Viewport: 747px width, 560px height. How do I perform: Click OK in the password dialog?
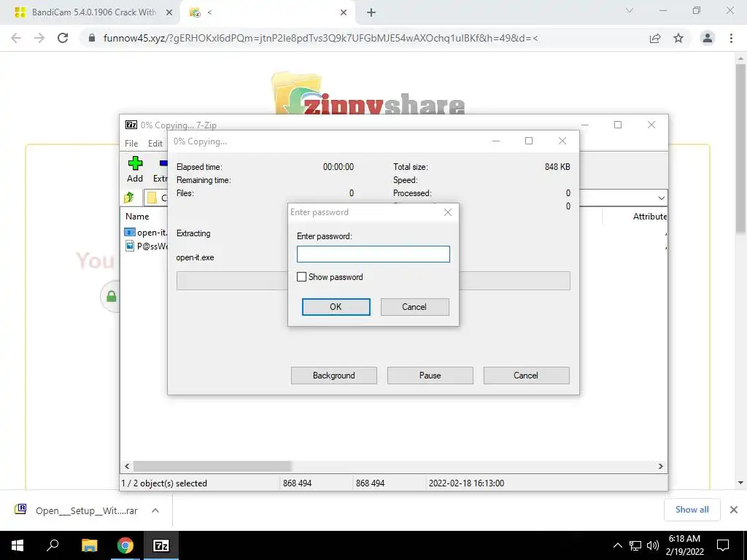pyautogui.click(x=336, y=307)
